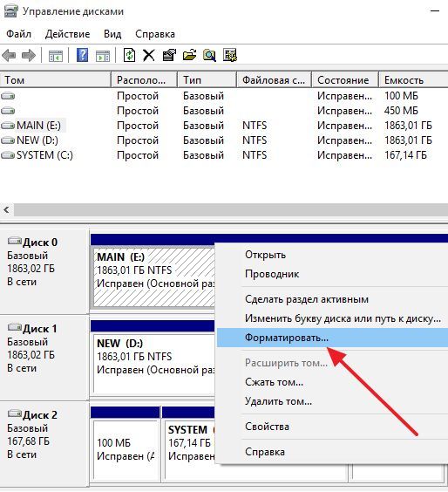Click the Forward arrow toolbar icon
The height and width of the screenshot is (492, 448).
[29, 56]
